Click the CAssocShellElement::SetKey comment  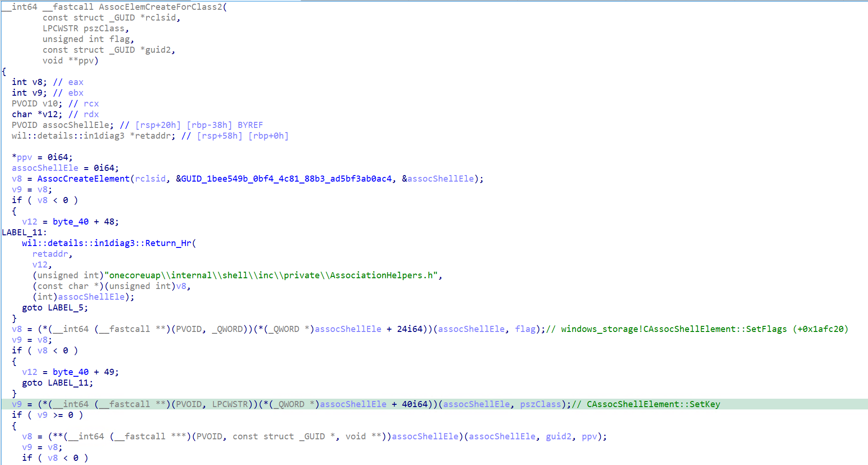tap(653, 404)
